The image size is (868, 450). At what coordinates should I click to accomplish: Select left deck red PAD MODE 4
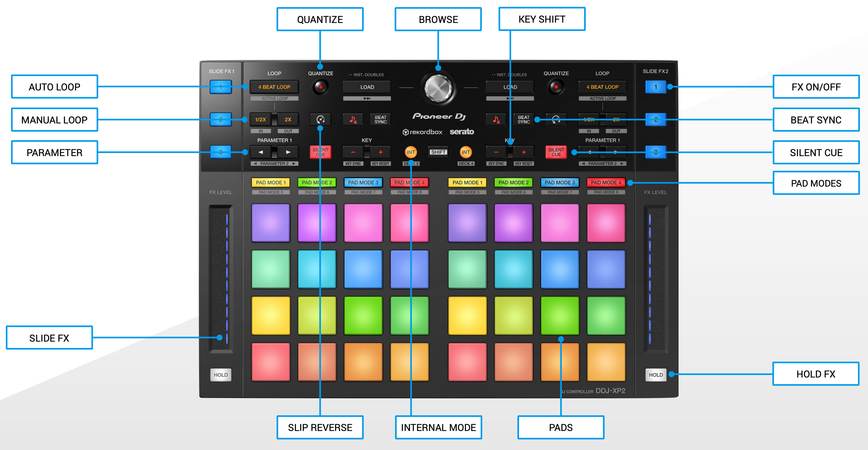tap(410, 183)
